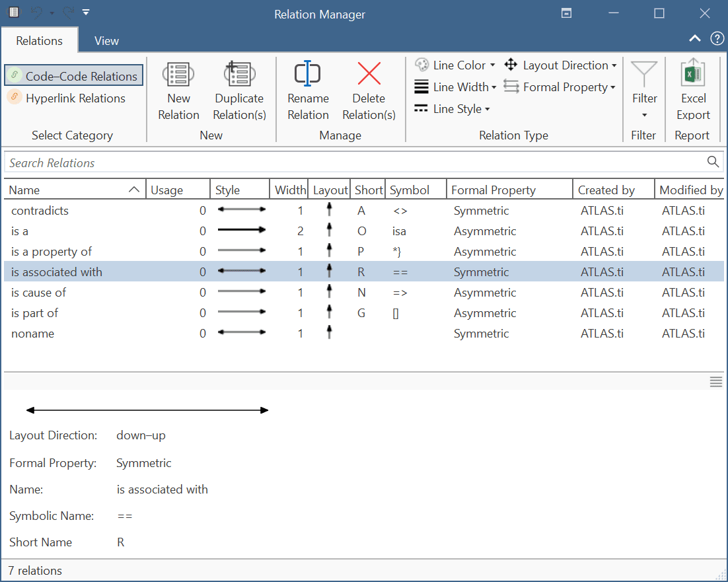Viewport: 728px width, 582px height.
Task: Switch to the Relations tab
Action: pos(40,41)
